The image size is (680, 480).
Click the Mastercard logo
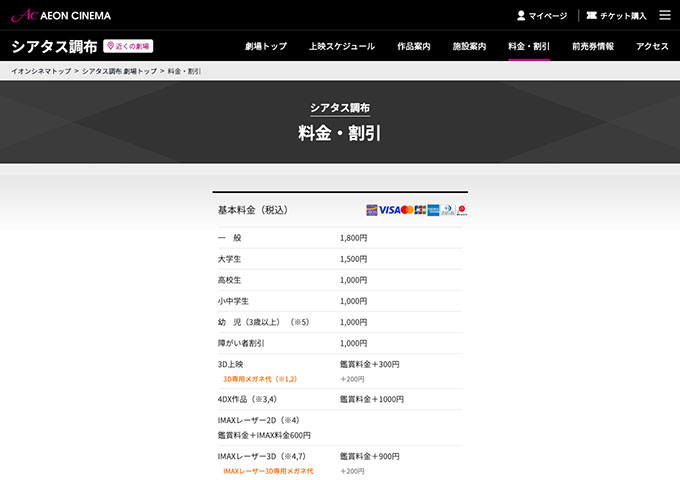pos(407,210)
